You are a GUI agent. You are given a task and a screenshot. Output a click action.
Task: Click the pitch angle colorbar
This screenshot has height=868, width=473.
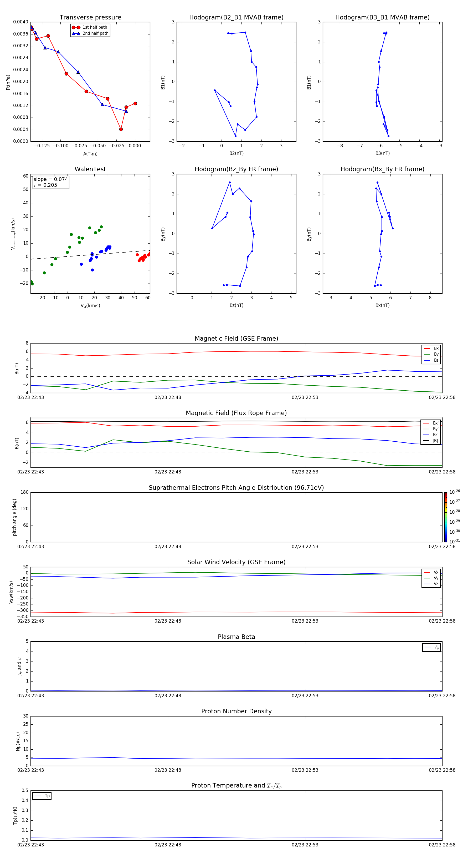click(446, 517)
